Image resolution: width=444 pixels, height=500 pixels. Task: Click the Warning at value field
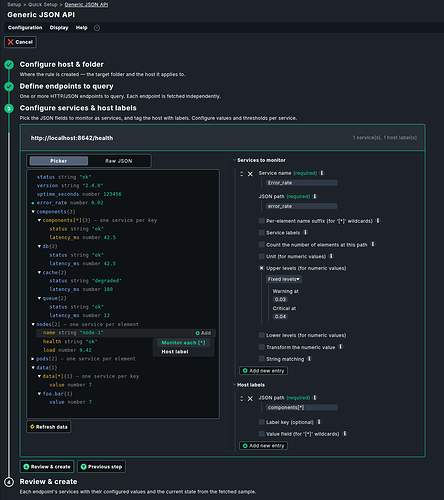coord(280,299)
